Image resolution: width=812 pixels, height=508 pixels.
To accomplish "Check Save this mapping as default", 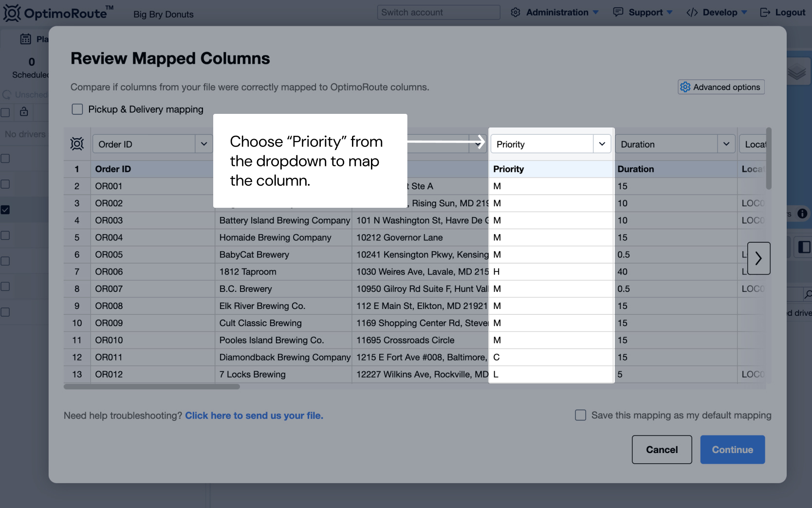I will [x=580, y=415].
